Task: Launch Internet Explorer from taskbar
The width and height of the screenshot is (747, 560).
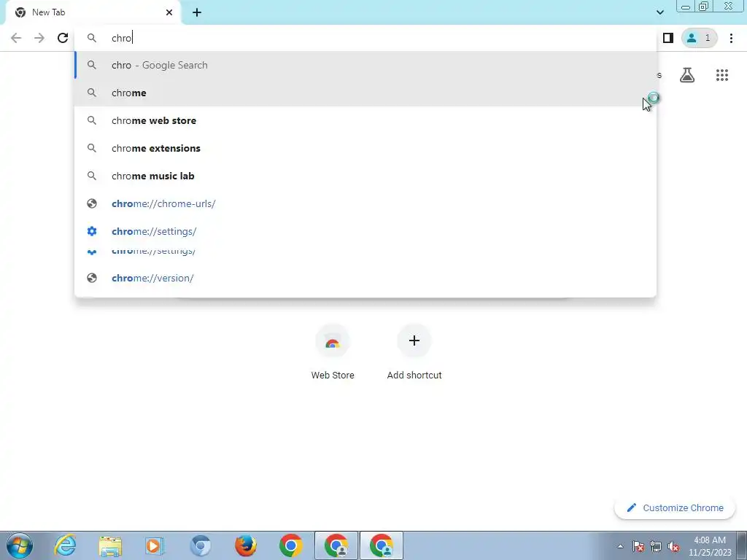Action: point(65,545)
